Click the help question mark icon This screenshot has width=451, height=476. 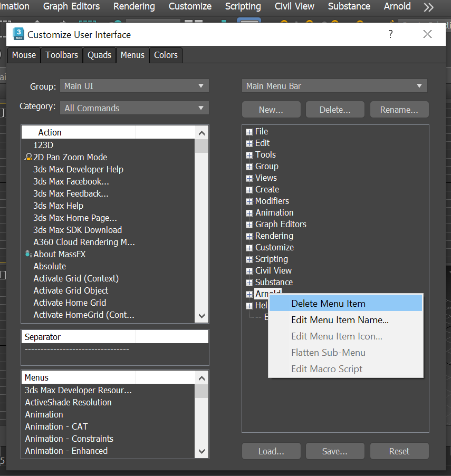(x=390, y=34)
